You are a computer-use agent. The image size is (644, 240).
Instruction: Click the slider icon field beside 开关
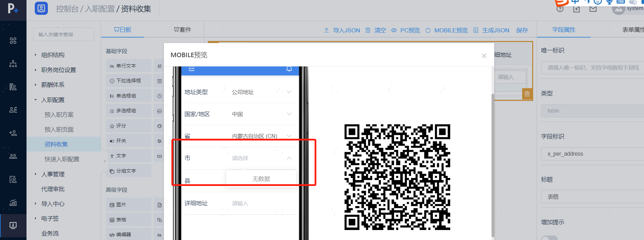pos(159,141)
